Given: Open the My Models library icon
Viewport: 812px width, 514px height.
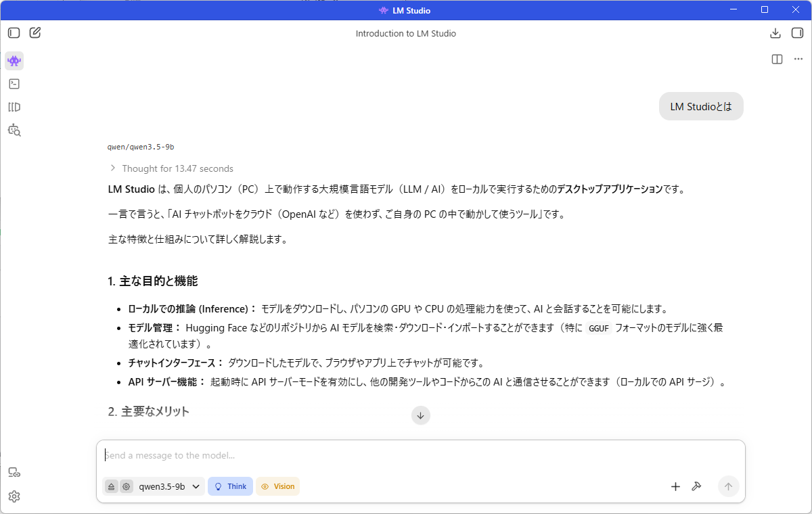Looking at the screenshot, I should pos(14,107).
